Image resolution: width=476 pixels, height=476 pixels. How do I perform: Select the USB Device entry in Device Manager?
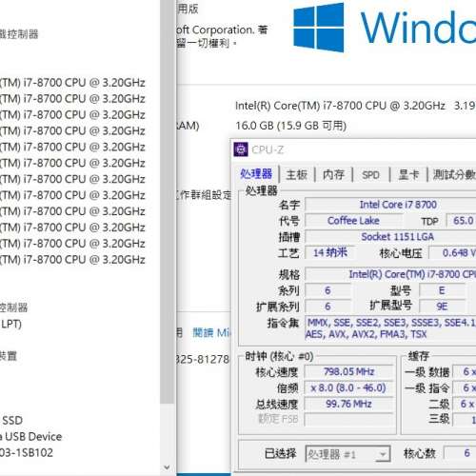click(x=30, y=437)
